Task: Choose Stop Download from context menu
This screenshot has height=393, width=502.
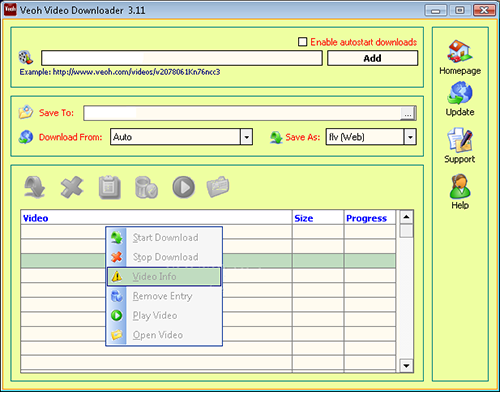Action: pyautogui.click(x=164, y=257)
